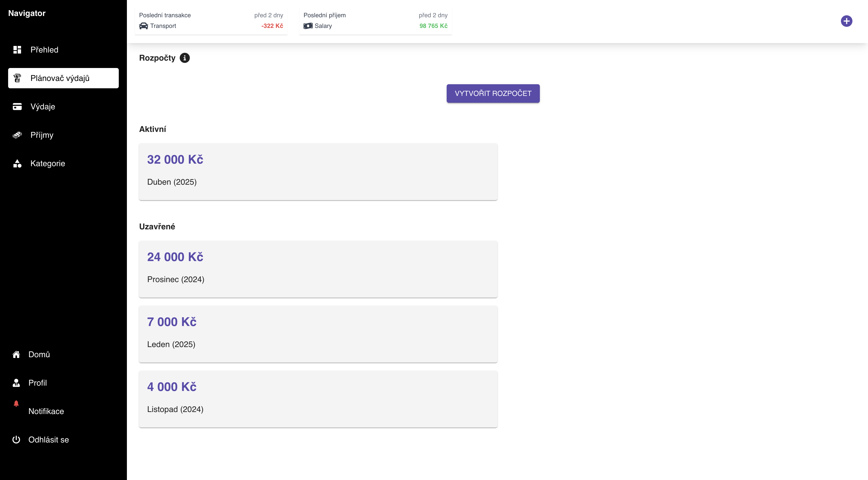Click the Rozpočty info icon

pyautogui.click(x=185, y=58)
